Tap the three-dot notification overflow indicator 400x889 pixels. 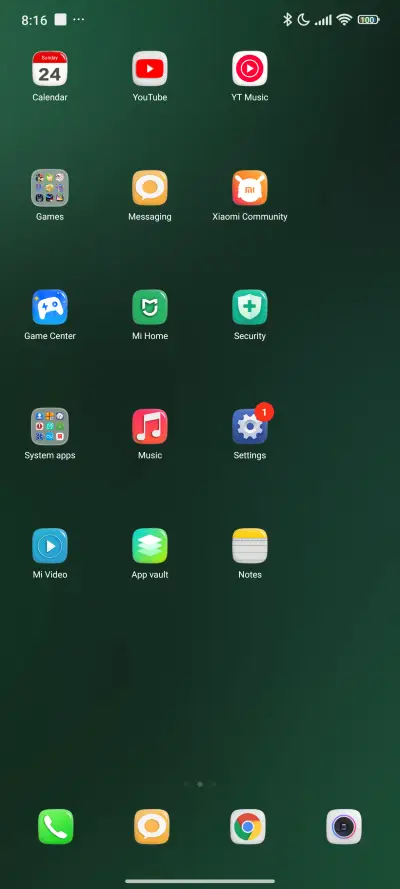[x=79, y=20]
